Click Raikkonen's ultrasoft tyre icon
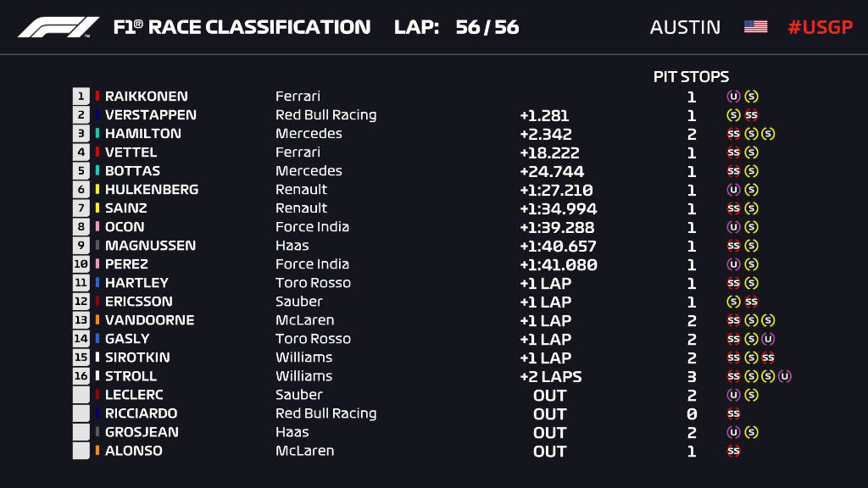Image resolution: width=868 pixels, height=488 pixels. pos(733,97)
